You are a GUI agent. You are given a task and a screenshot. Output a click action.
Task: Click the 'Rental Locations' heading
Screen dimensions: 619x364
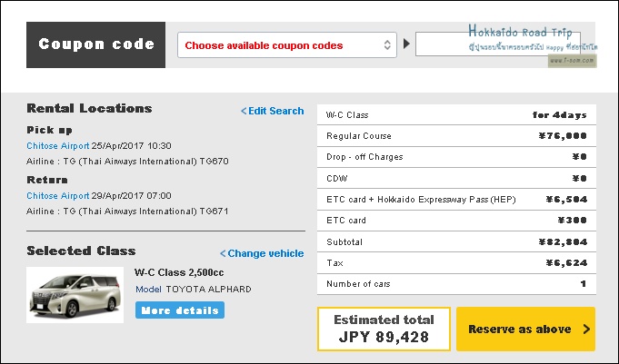pyautogui.click(x=89, y=108)
